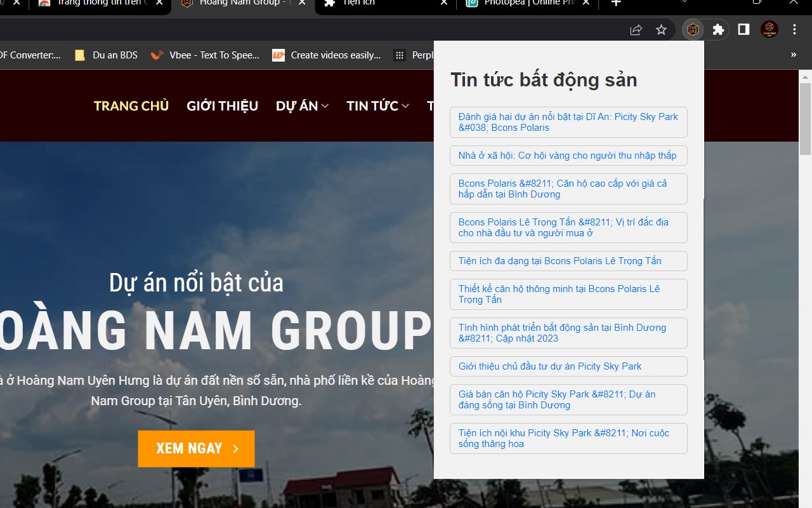The image size is (812, 508).
Task: Open Tiện ích nội khu Picity Sky Park article
Action: (x=568, y=438)
